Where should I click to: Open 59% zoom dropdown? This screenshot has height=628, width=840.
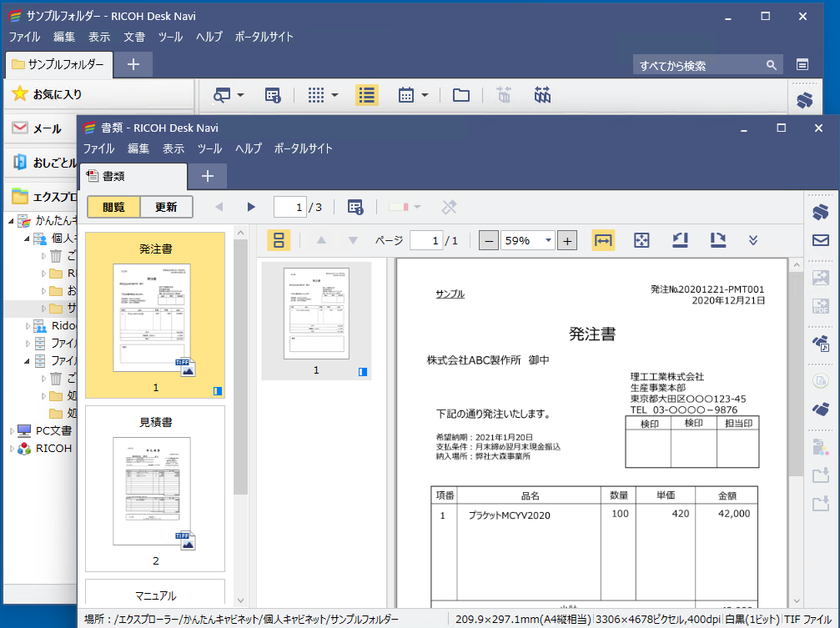pos(548,240)
